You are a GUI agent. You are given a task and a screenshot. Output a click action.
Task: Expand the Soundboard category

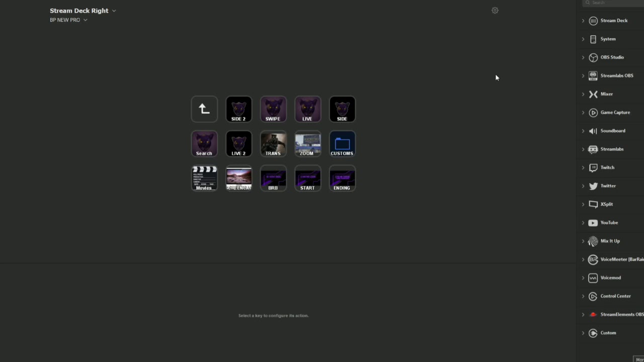(583, 131)
